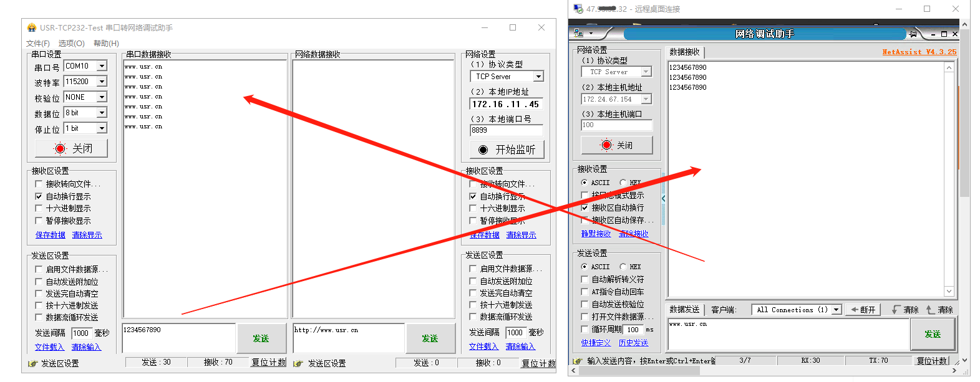The height and width of the screenshot is (382, 980).
Task: Expand the 数据位 8 bit dropdown
Action: tap(102, 113)
